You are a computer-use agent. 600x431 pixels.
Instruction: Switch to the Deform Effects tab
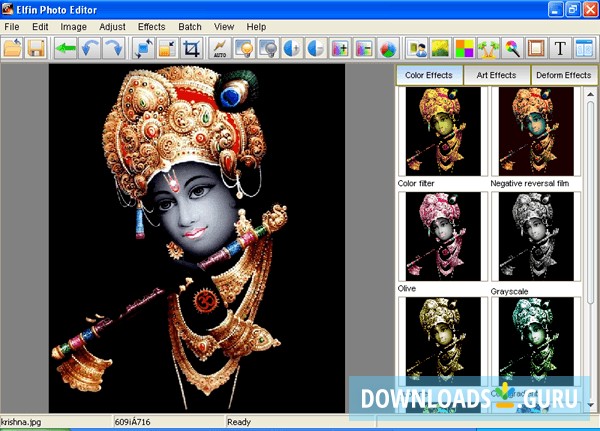coord(563,75)
